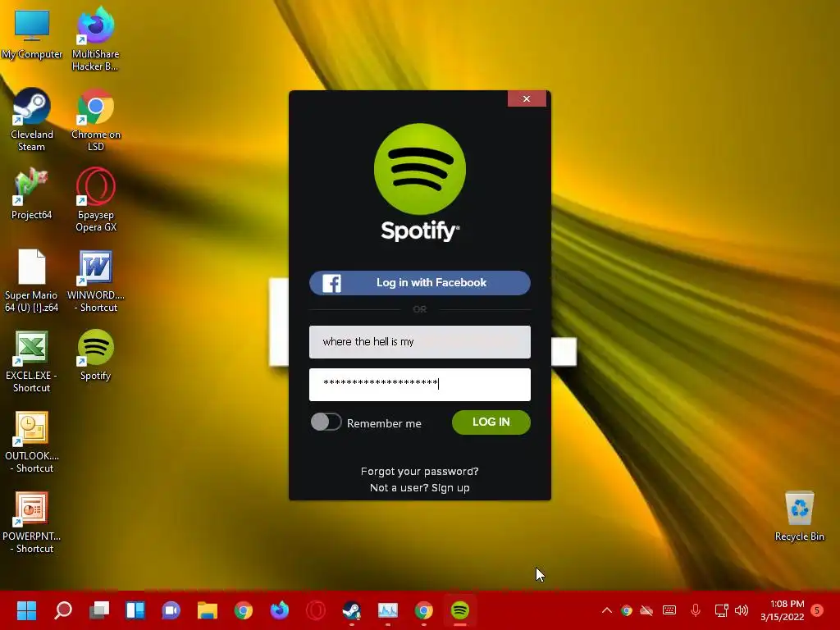The width and height of the screenshot is (840, 630).
Task: Select POWERPNT shortcut on desktop
Action: [x=32, y=521]
